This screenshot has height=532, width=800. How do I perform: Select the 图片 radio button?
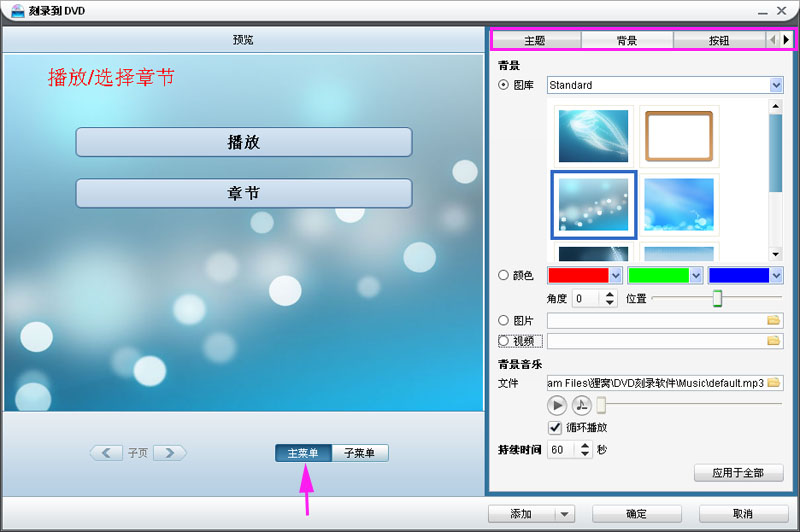point(503,320)
